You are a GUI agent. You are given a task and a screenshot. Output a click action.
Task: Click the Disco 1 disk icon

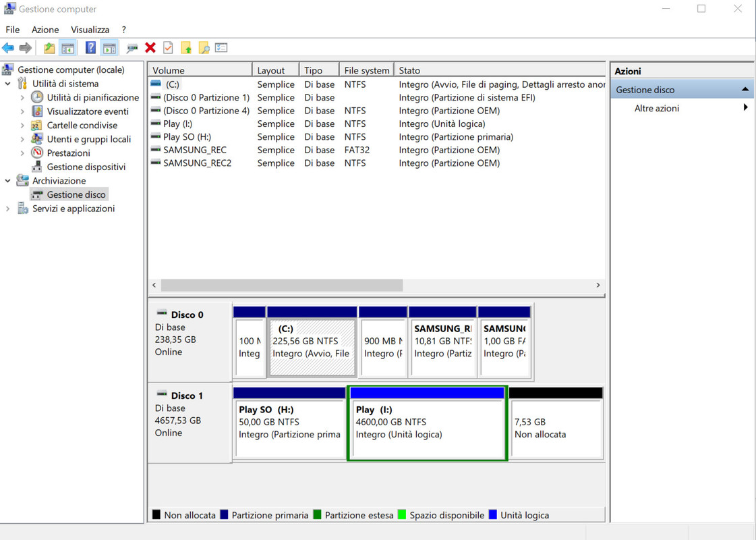tap(162, 394)
